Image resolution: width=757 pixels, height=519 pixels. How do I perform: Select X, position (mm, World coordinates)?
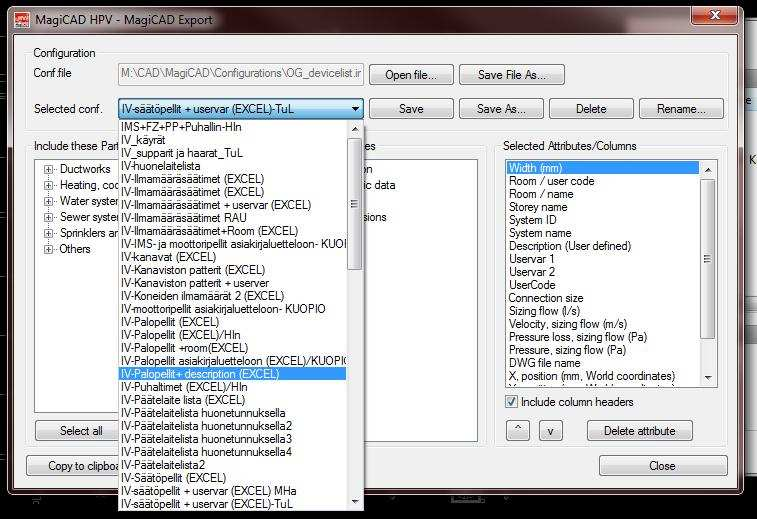(x=603, y=376)
